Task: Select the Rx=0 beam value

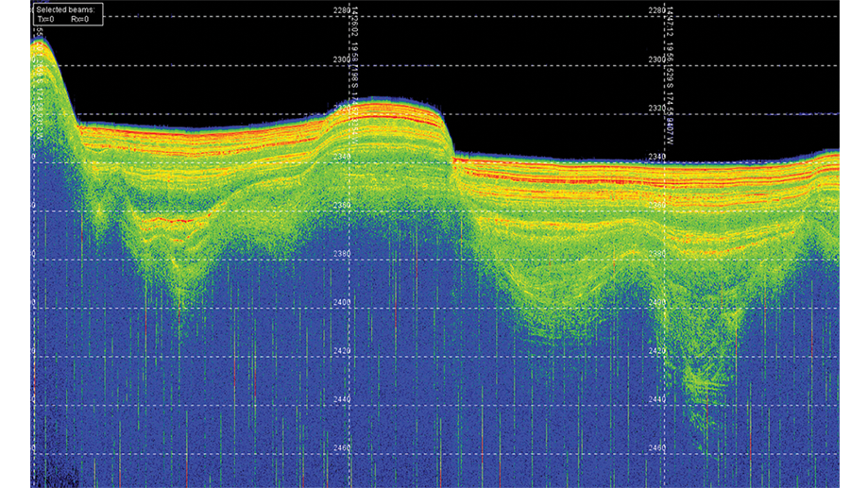Action: coord(79,18)
